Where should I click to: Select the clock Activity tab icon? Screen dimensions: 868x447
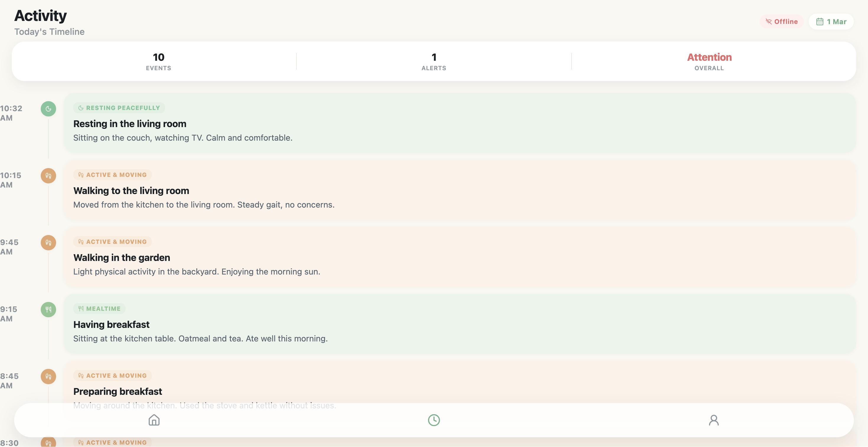(x=434, y=420)
